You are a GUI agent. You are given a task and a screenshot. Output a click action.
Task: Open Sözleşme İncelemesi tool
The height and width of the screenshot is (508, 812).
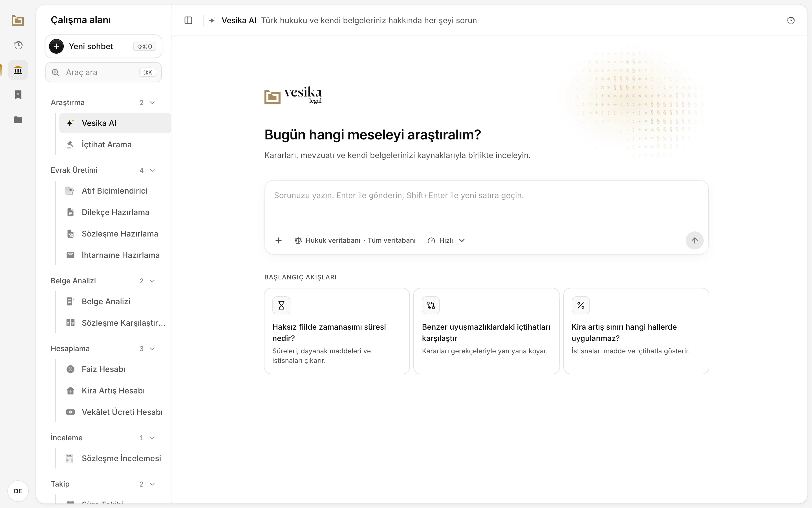pos(115,459)
